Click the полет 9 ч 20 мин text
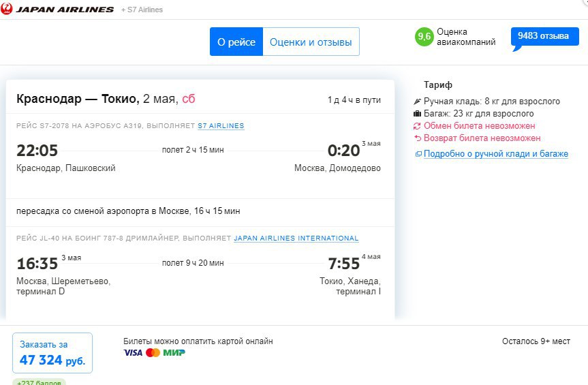This screenshot has width=588, height=385. click(193, 263)
